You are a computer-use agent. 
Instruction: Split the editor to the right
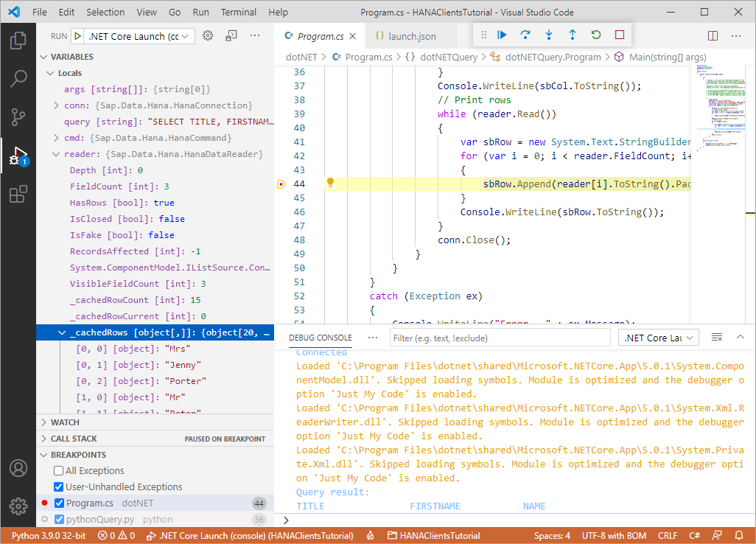point(713,35)
